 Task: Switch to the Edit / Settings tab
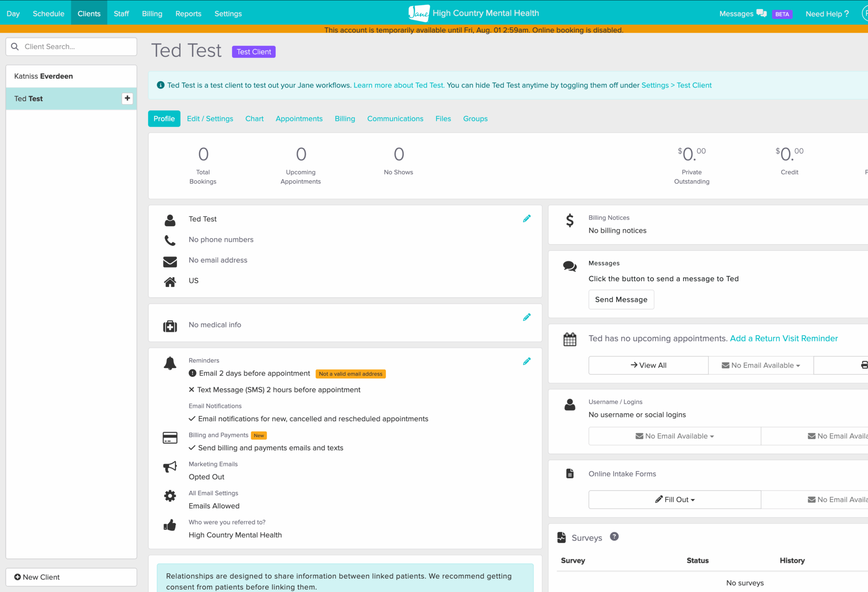tap(210, 119)
